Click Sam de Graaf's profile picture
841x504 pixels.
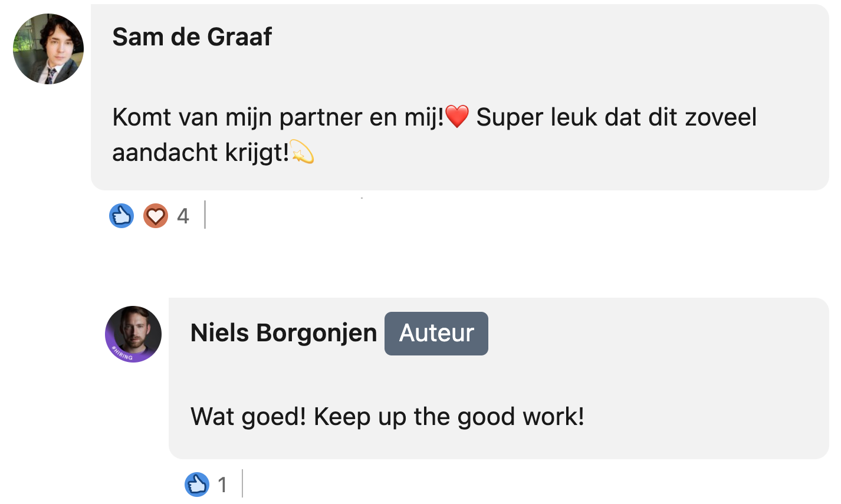[x=48, y=49]
